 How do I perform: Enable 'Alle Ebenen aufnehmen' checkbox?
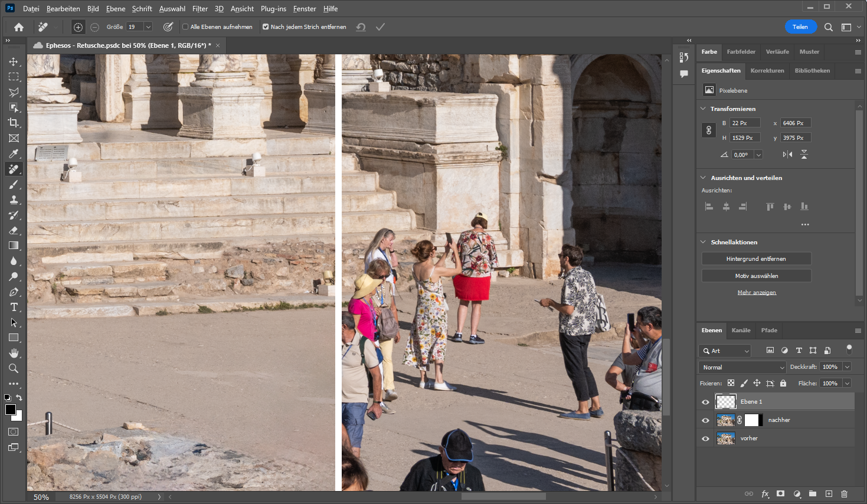coord(185,27)
